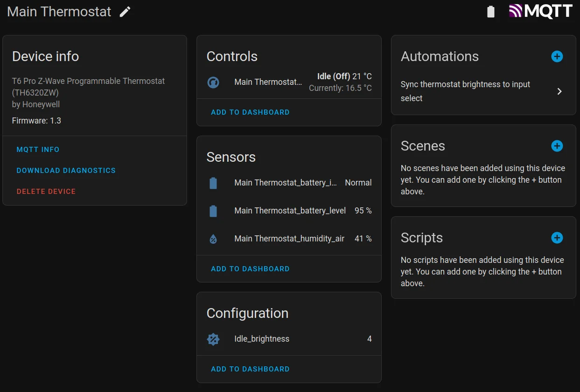Screen dimensions: 580x392
Task: Click ADD TO DASHBOARD under Controls
Action: tap(250, 112)
